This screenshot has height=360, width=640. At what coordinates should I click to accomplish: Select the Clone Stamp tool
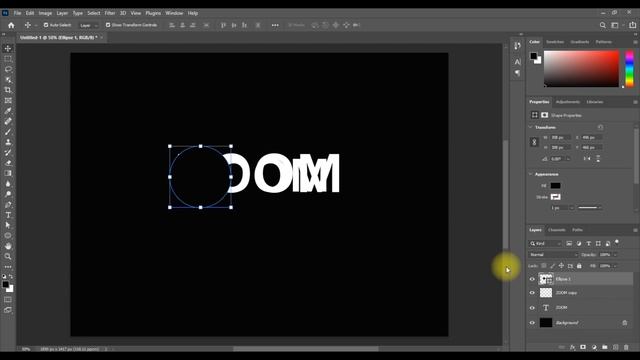8,142
